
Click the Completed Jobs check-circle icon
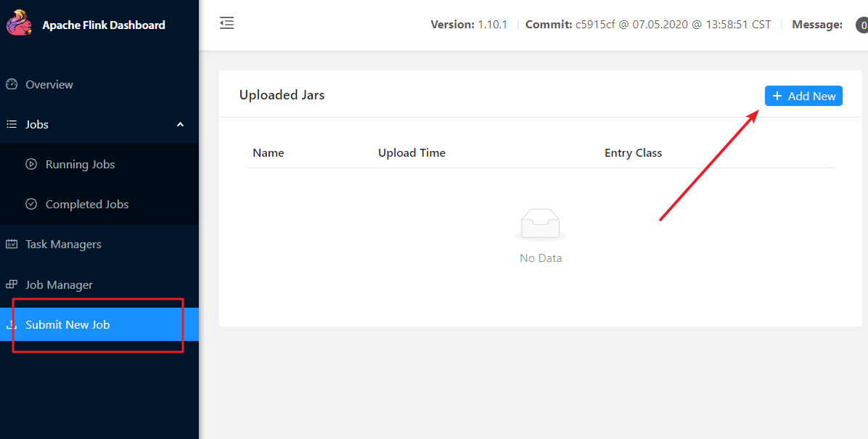[31, 205]
